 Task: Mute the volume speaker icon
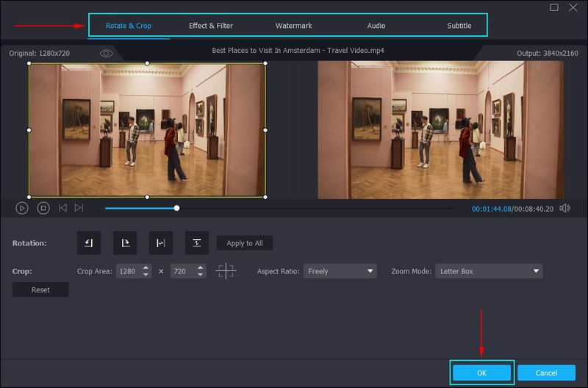point(564,208)
